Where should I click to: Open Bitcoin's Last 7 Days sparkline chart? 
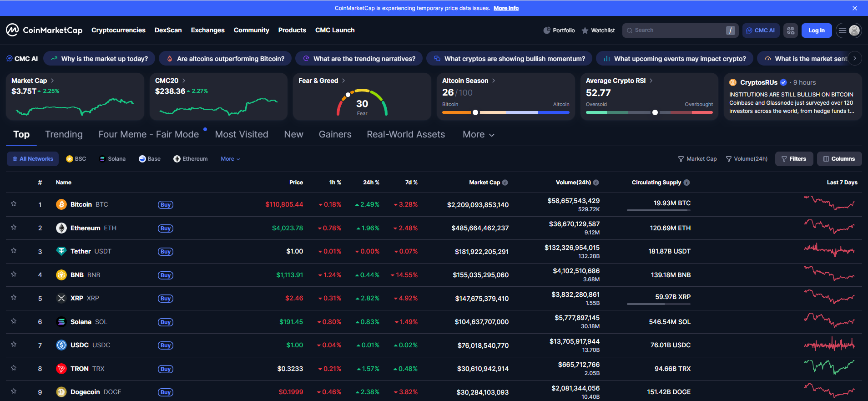coord(829,203)
